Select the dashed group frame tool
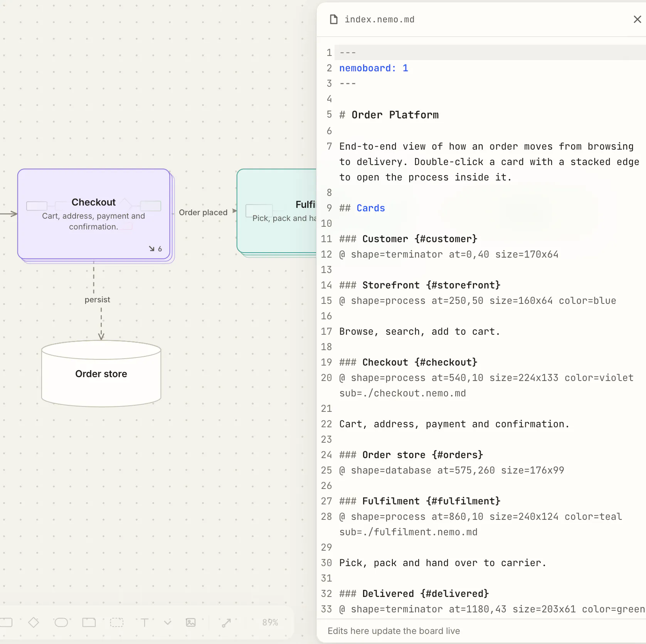646x644 pixels. pyautogui.click(x=117, y=622)
